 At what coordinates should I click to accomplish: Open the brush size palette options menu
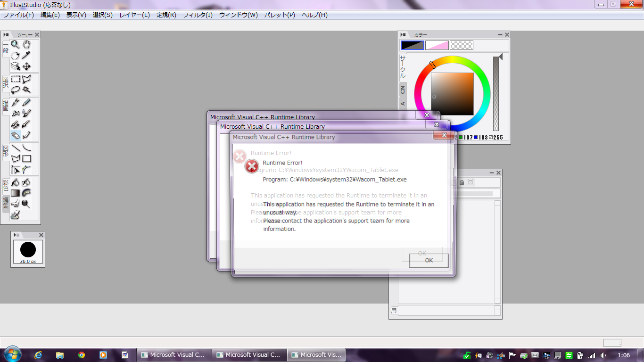tap(17, 235)
